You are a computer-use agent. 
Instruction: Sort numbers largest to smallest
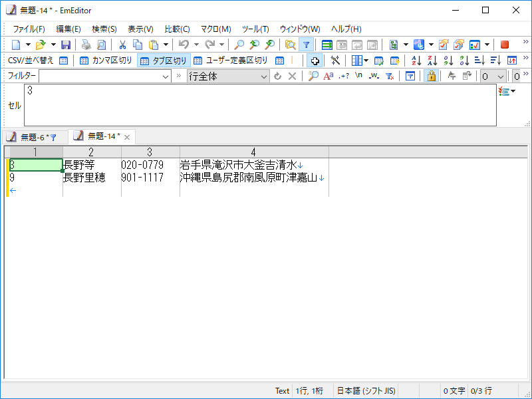click(464, 61)
